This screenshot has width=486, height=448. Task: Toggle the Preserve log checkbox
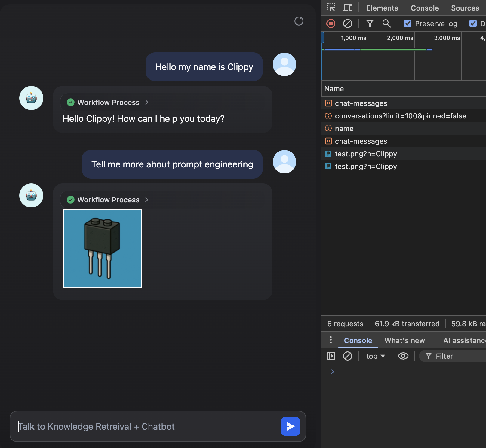(408, 23)
